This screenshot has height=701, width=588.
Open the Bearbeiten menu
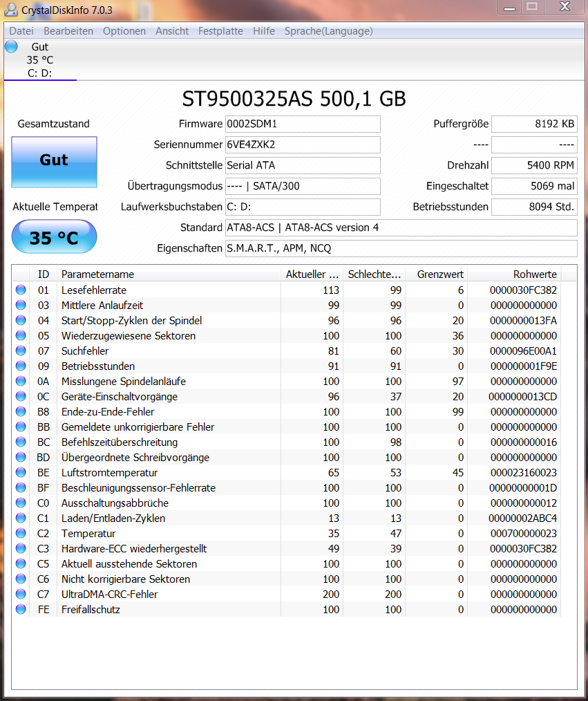click(x=68, y=31)
